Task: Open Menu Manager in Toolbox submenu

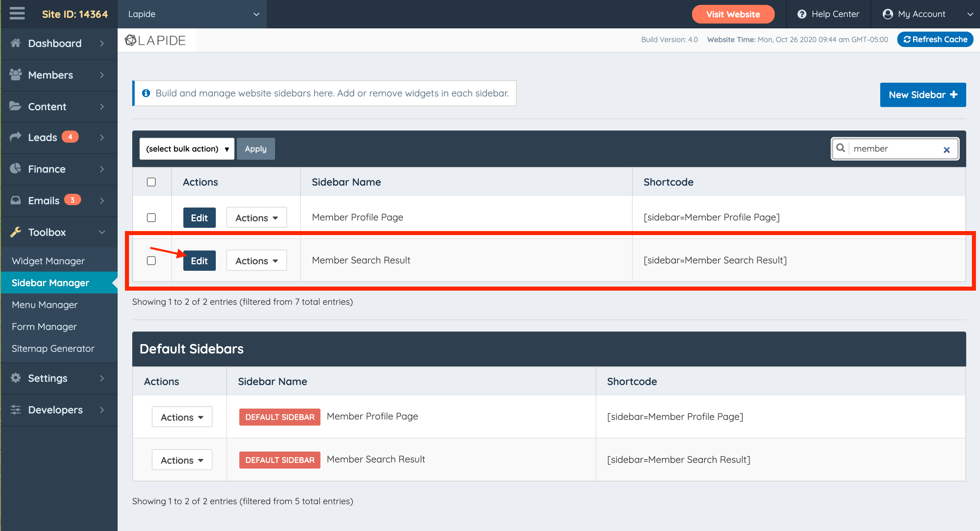Action: coord(45,305)
